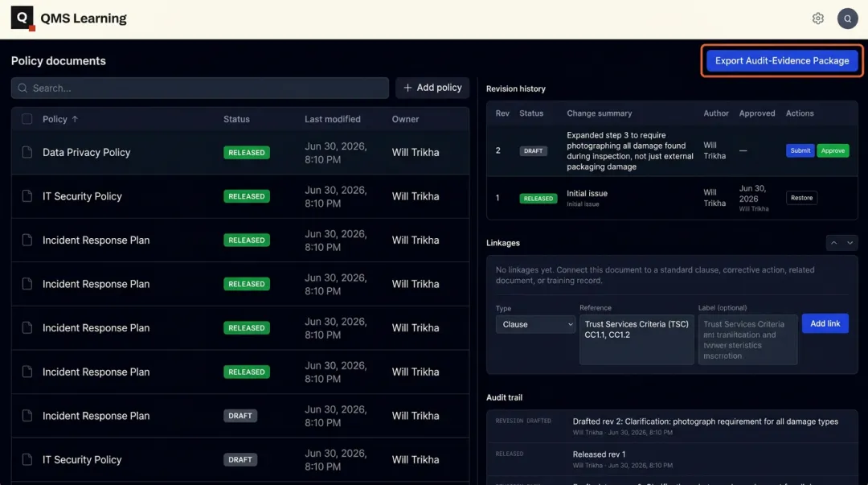Restore revision 1
The image size is (868, 485).
[x=801, y=198]
